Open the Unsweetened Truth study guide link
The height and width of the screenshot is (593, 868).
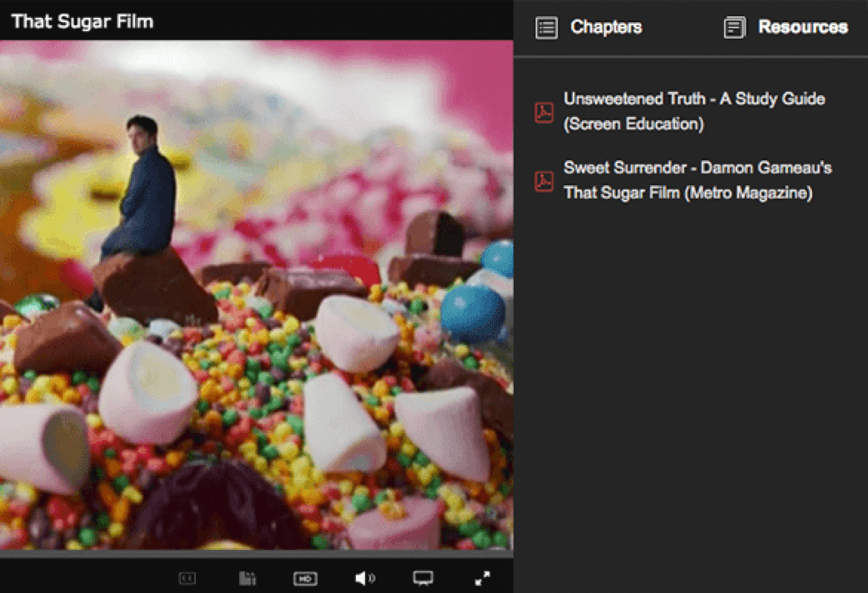(694, 111)
